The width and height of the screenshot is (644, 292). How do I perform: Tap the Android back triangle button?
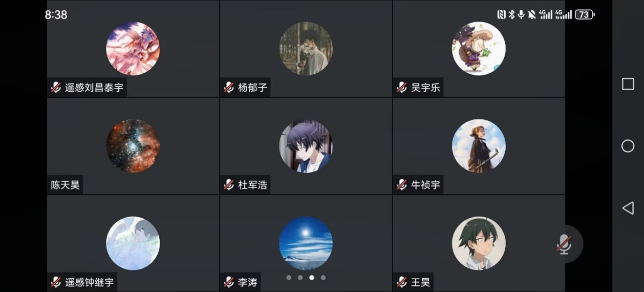pos(628,207)
